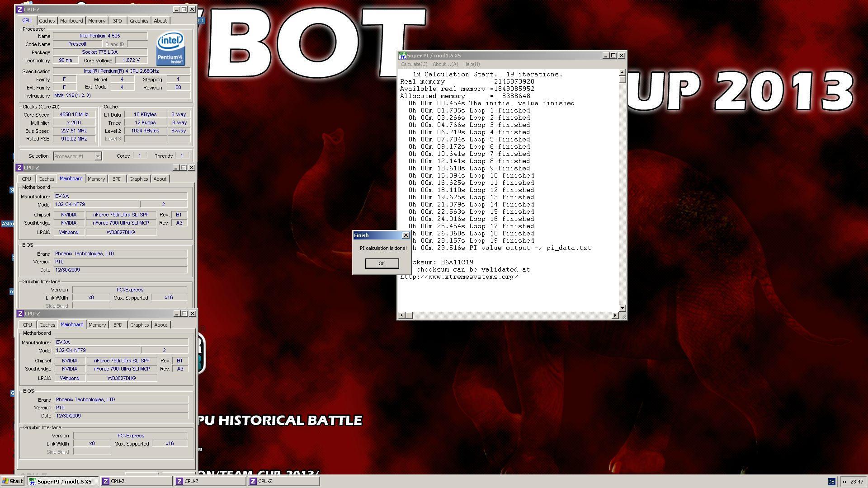Click Model '132-CK-NF79' in middle CPU-Z window
The height and width of the screenshot is (488, 868).
coord(96,205)
